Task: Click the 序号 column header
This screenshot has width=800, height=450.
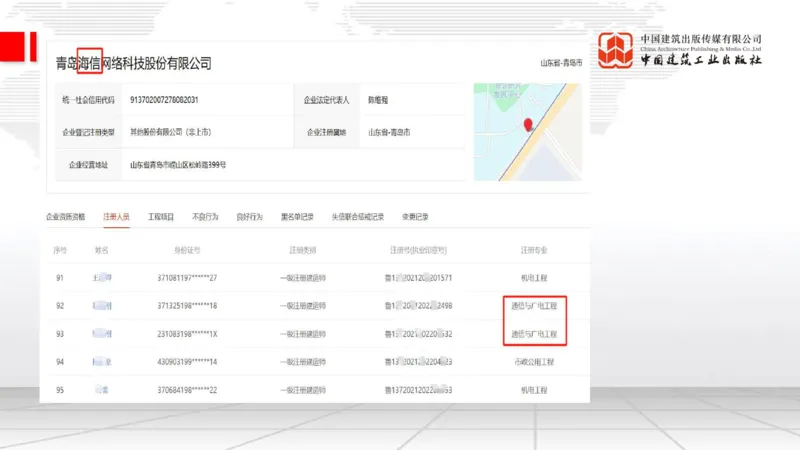Action: point(60,250)
